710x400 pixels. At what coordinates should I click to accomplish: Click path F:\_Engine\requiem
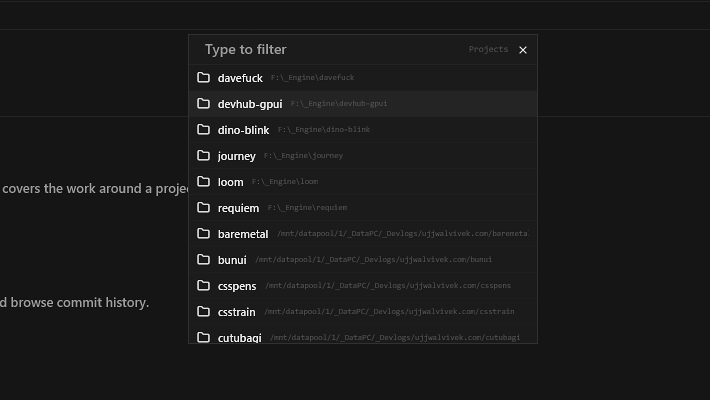(307, 207)
